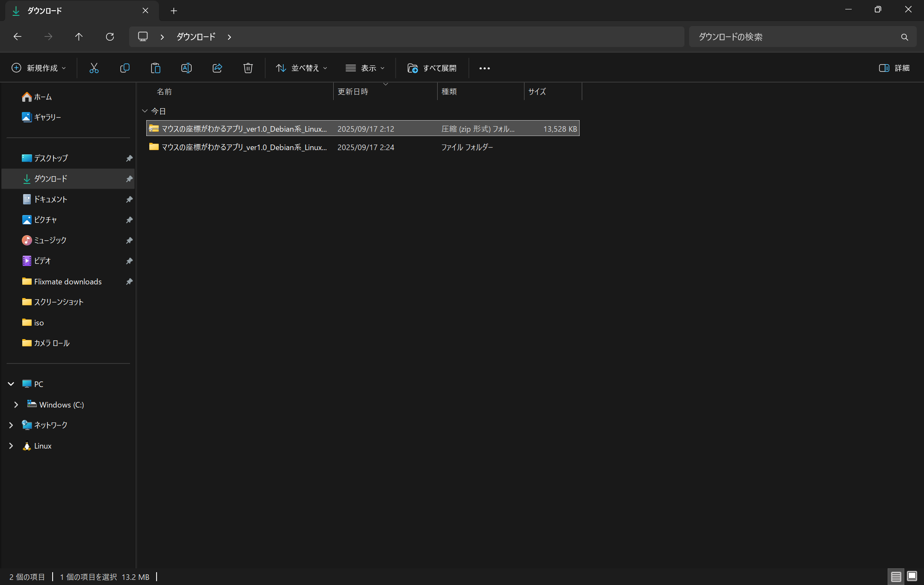Click the Paste clipboard icon
Viewport: 924px width, 585px height.
155,68
